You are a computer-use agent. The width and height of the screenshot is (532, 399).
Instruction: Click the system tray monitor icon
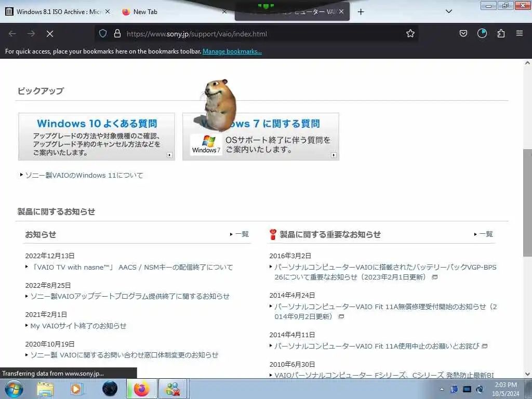467,389
